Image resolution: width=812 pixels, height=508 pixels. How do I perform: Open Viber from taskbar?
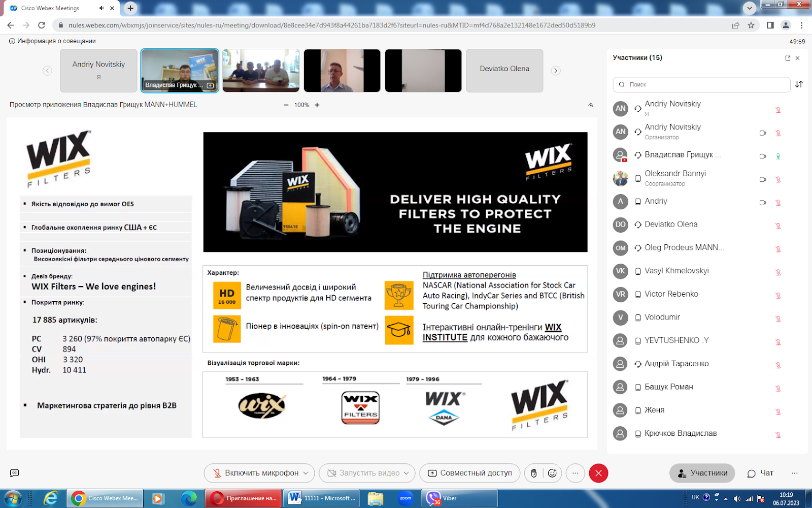460,498
